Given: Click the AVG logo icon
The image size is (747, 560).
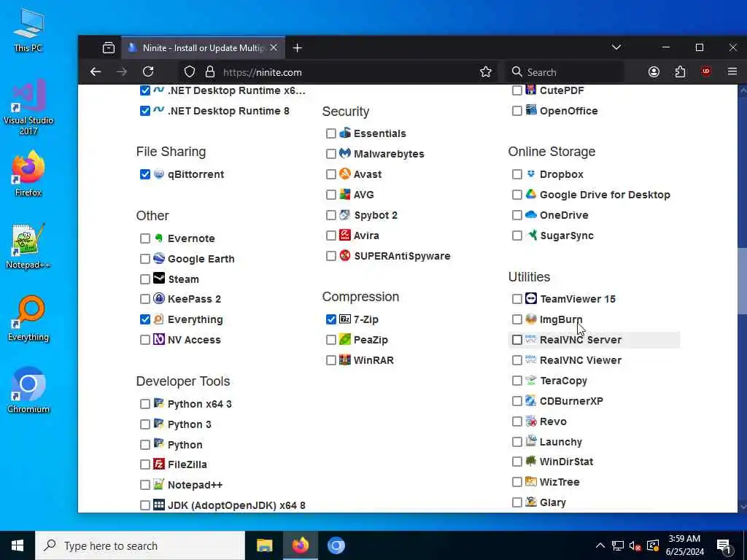Looking at the screenshot, I should [x=344, y=194].
